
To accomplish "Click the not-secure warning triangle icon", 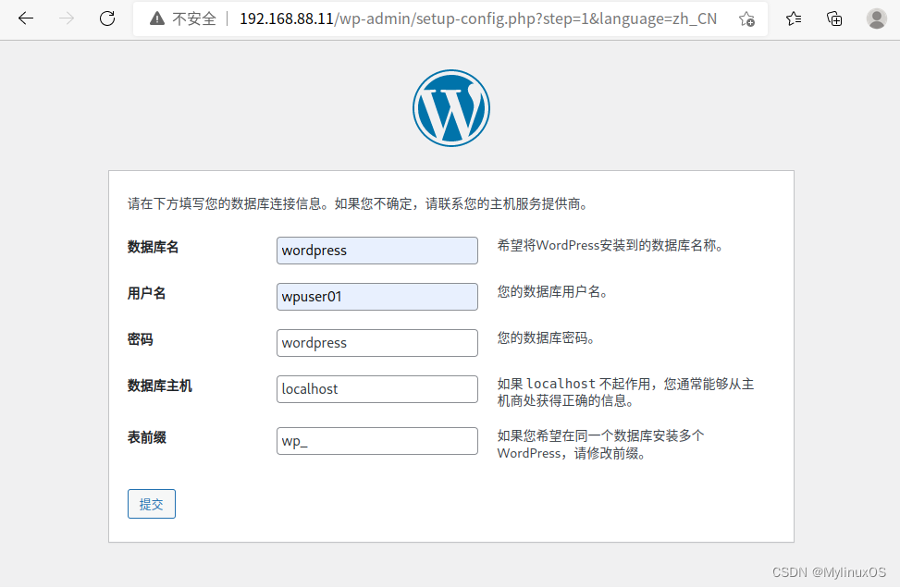I will click(156, 18).
